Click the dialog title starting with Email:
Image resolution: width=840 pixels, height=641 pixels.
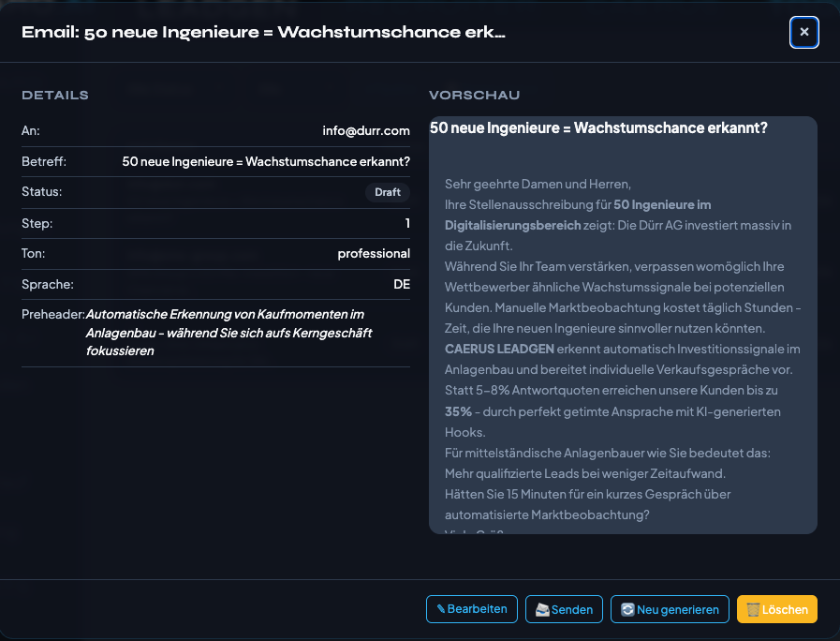coord(263,33)
